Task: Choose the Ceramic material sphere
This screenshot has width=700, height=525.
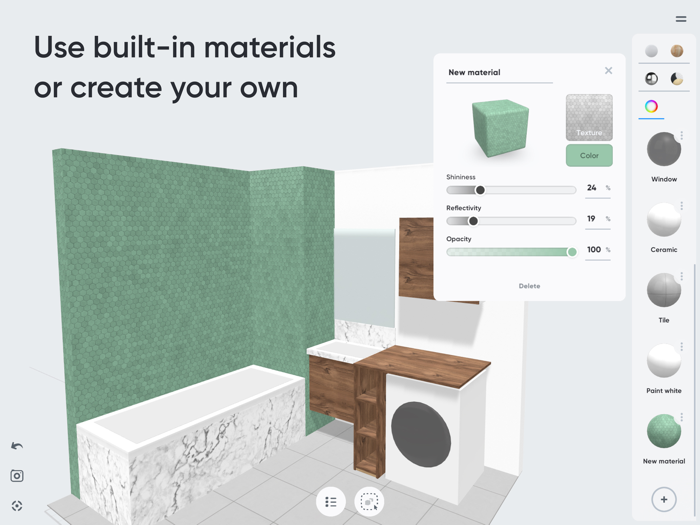Action: (x=664, y=219)
